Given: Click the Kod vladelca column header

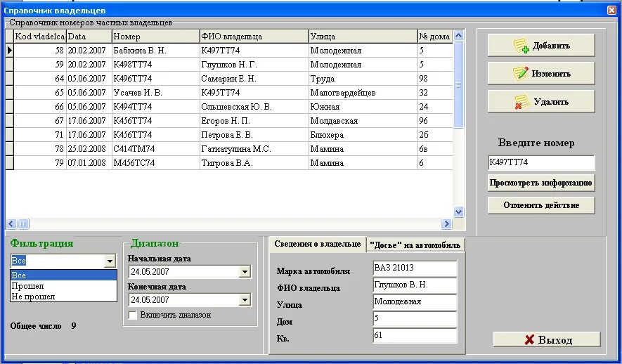Looking at the screenshot, I should point(39,37).
